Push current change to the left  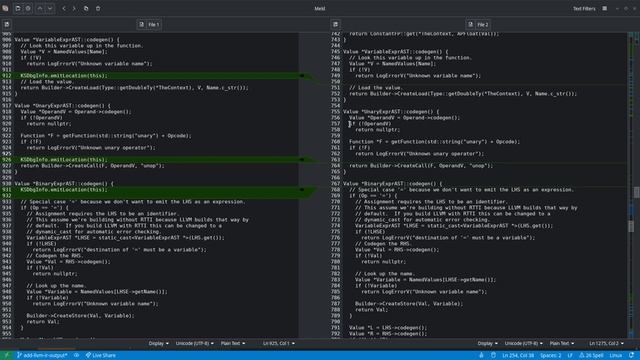pos(64,8)
